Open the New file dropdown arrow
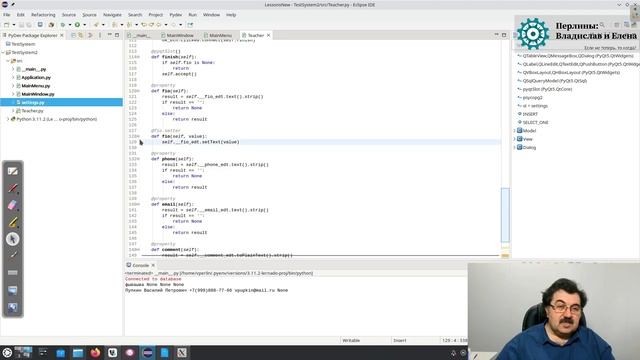This screenshot has height=360, width=640. 13,25
